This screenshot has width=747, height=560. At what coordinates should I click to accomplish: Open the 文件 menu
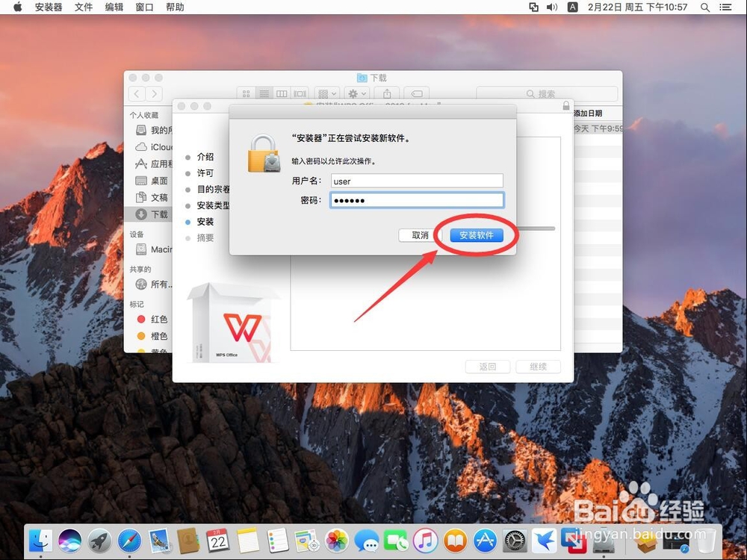84,7
